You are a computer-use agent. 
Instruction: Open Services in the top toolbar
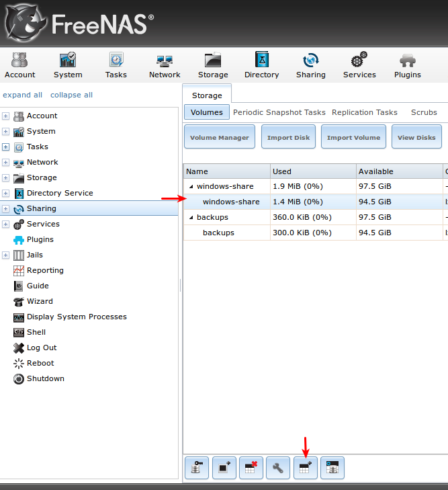[x=359, y=65]
